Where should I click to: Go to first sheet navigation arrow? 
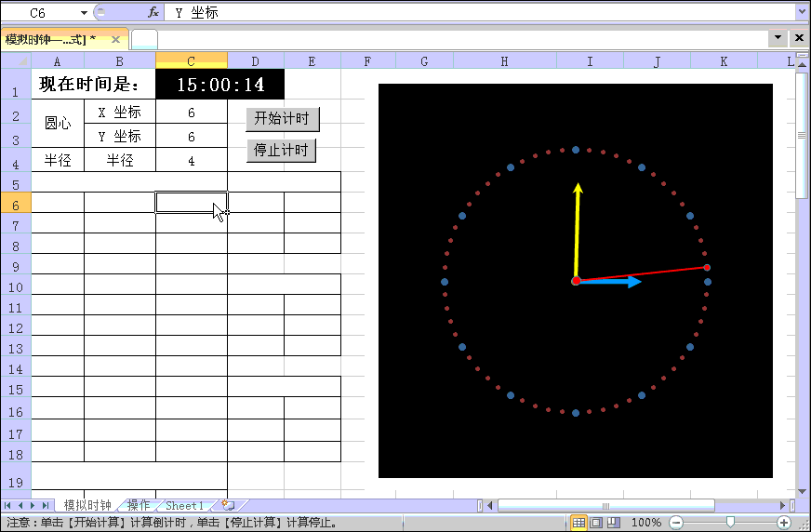(x=8, y=505)
